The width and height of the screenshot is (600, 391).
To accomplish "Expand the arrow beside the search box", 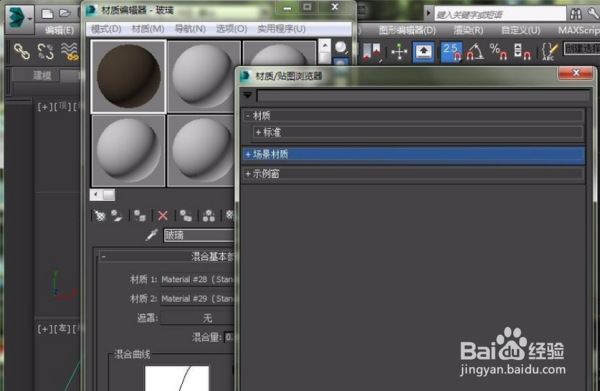I will point(429,14).
